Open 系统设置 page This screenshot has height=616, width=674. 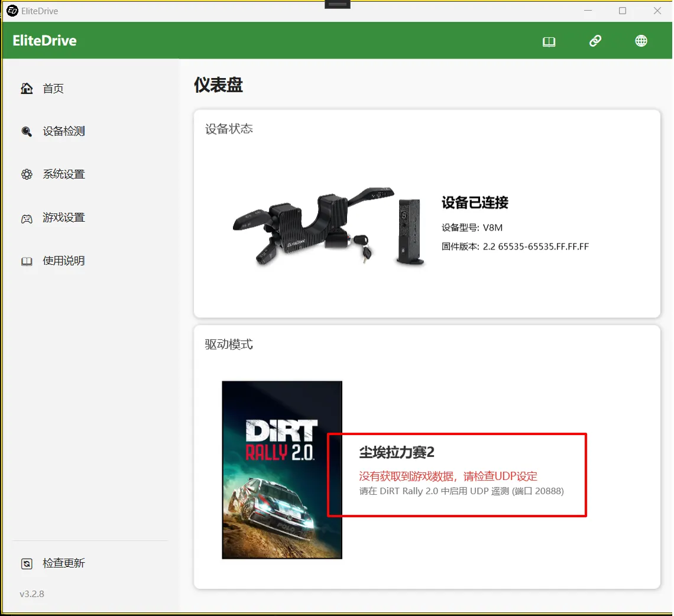tap(64, 174)
